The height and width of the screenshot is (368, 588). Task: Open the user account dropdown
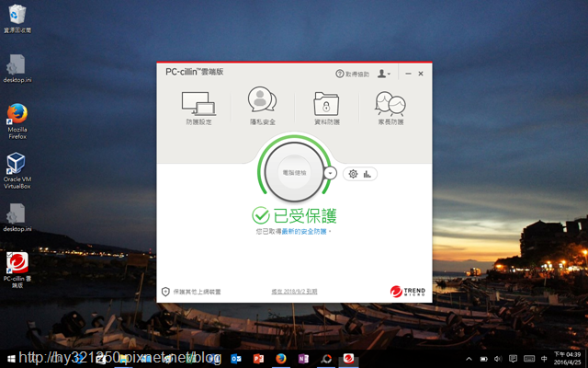click(x=384, y=74)
